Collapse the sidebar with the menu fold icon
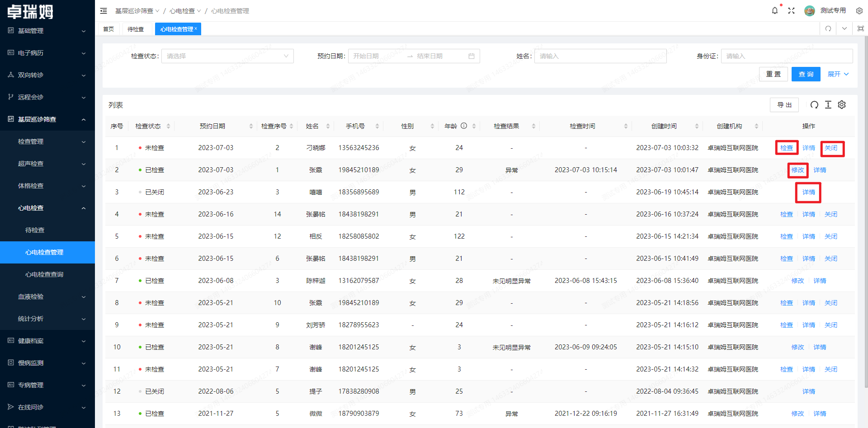 pos(104,11)
